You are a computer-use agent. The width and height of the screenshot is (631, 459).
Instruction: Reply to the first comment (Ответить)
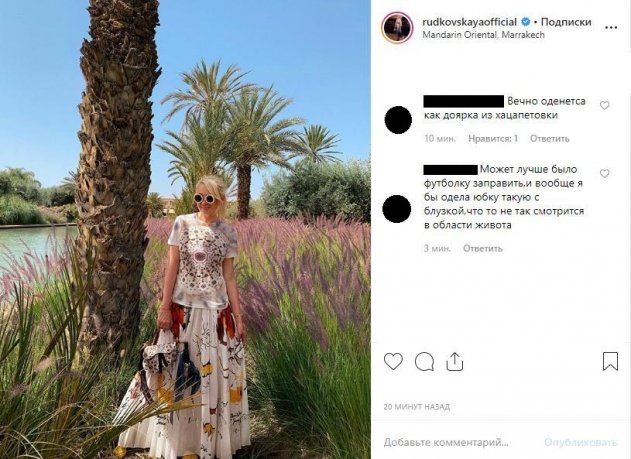[549, 139]
